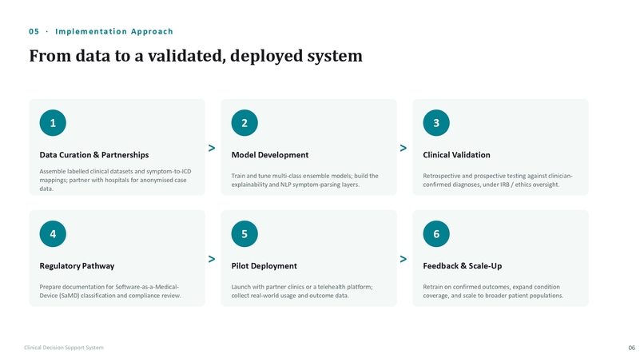Image resolution: width=644 pixels, height=362 pixels.
Task: Click the 'Assemble labelled clinical datasets' description text
Action: pos(115,180)
